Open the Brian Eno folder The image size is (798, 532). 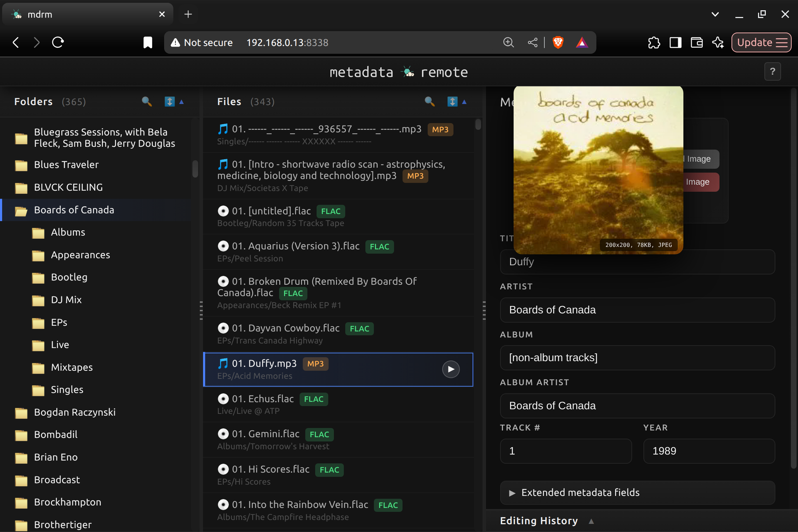coord(56,457)
